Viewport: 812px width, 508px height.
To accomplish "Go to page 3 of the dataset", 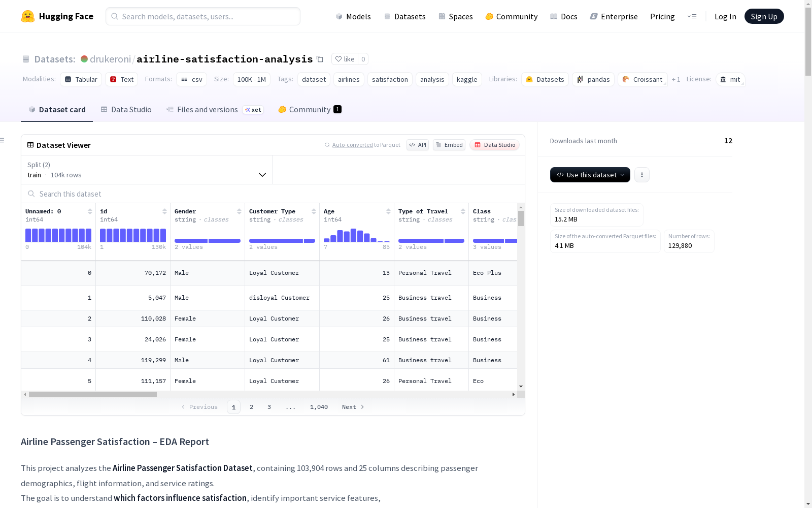I will 269,407.
